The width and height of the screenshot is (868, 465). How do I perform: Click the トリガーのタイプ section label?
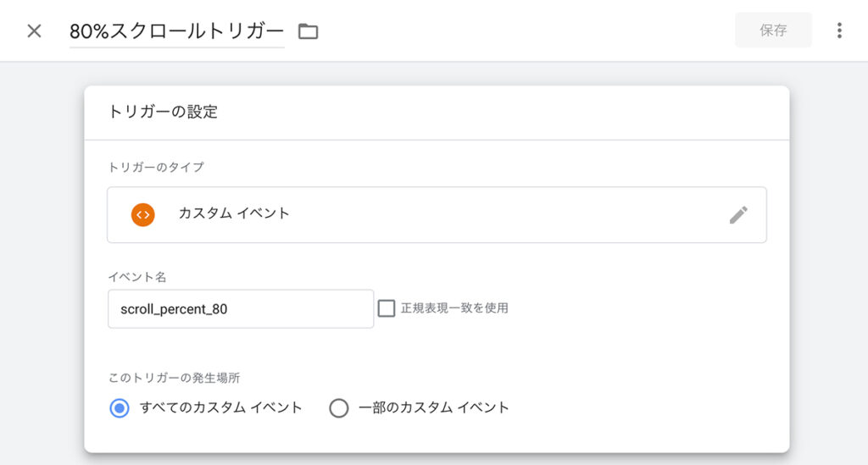pyautogui.click(x=156, y=167)
